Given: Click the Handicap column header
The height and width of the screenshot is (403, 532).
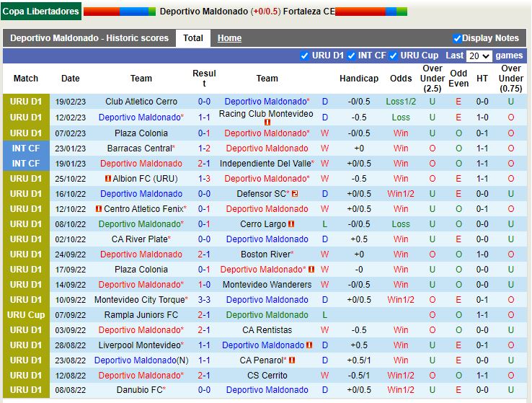Looking at the screenshot, I should (x=359, y=79).
